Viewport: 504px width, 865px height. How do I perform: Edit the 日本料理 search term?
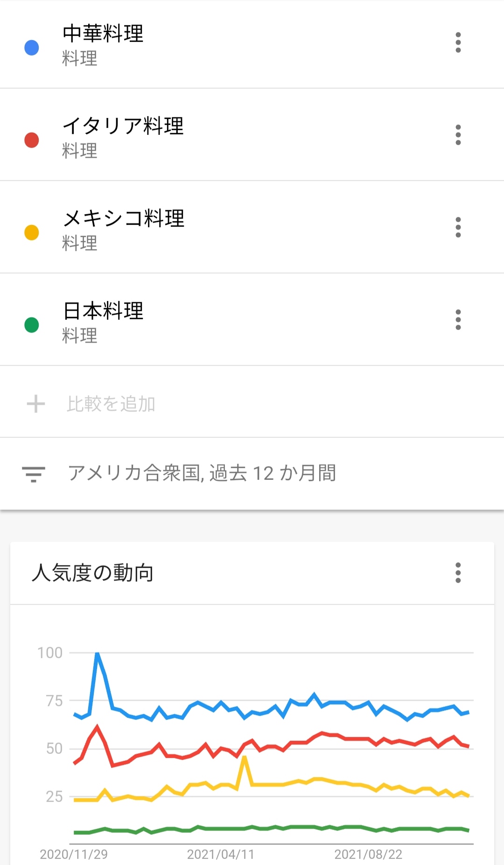(103, 311)
